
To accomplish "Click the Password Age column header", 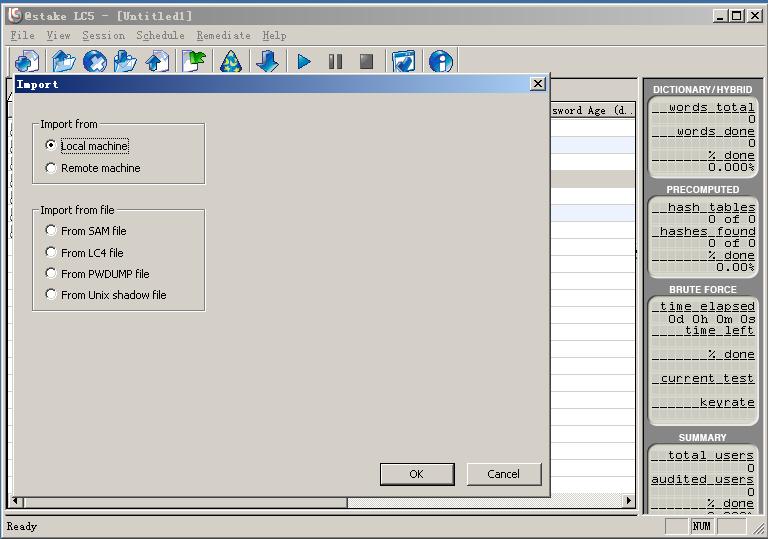I will coord(593,110).
